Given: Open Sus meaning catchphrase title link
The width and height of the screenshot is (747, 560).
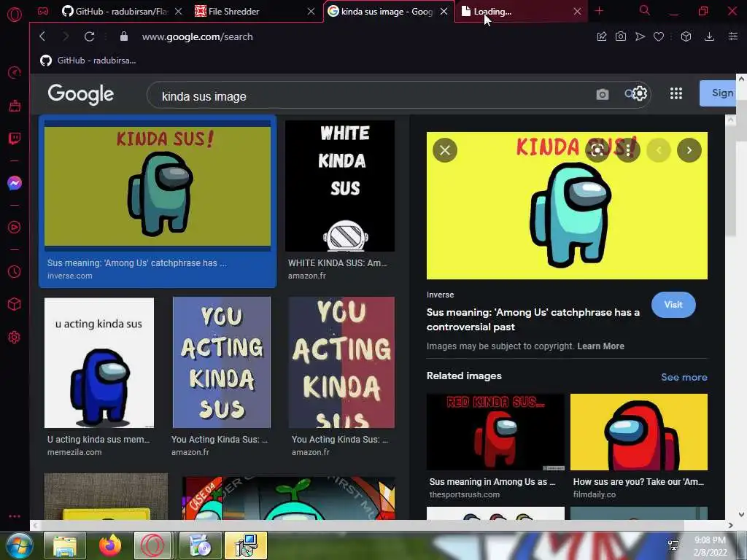Looking at the screenshot, I should (533, 319).
